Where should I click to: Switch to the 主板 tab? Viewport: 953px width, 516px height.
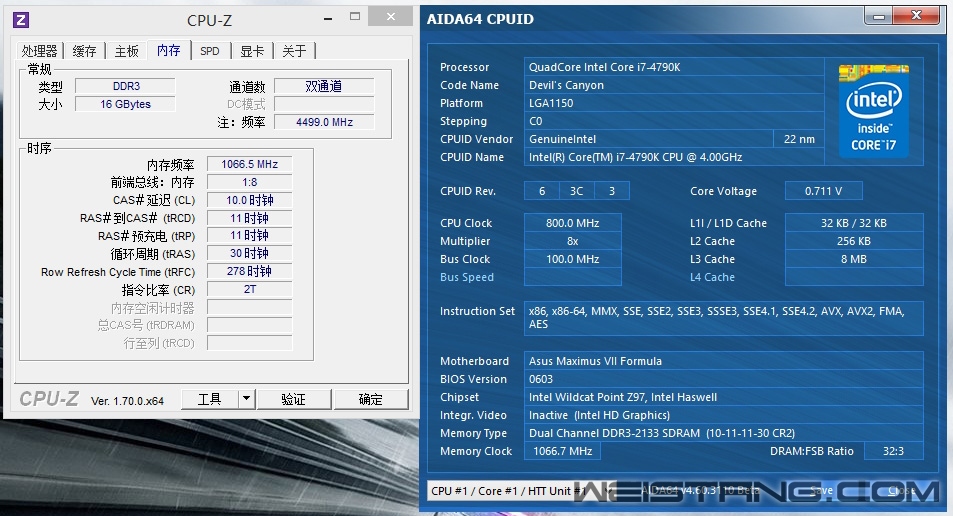click(126, 51)
